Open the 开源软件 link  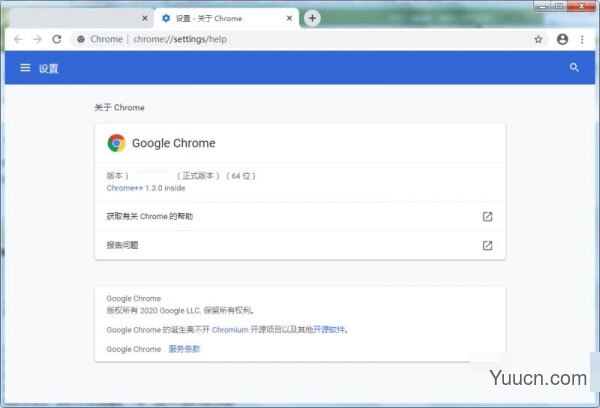point(329,330)
